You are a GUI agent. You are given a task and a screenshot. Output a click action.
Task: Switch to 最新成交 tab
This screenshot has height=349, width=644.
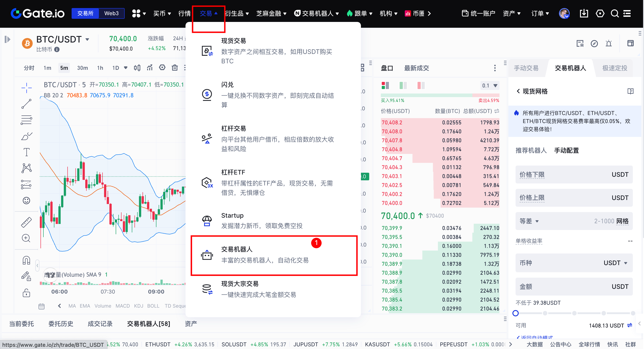point(416,68)
